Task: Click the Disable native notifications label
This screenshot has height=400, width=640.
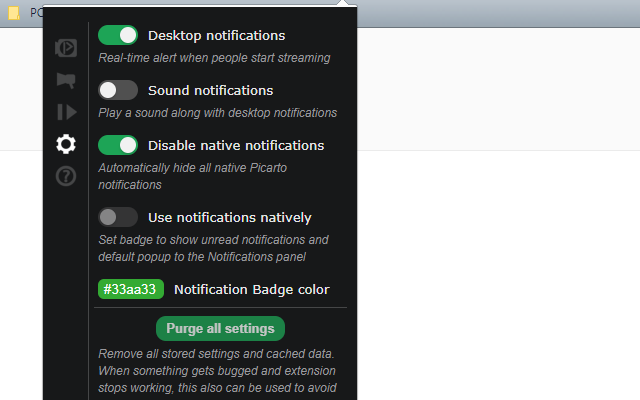Action: pos(236,146)
